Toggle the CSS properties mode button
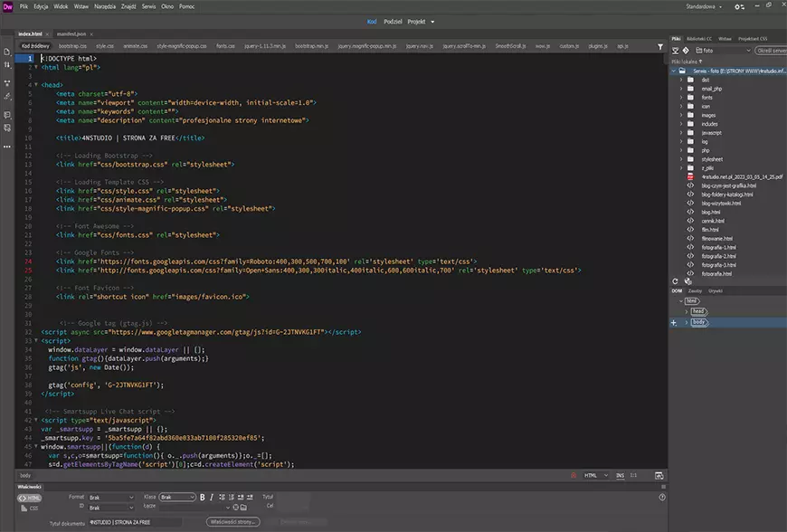 click(30, 508)
